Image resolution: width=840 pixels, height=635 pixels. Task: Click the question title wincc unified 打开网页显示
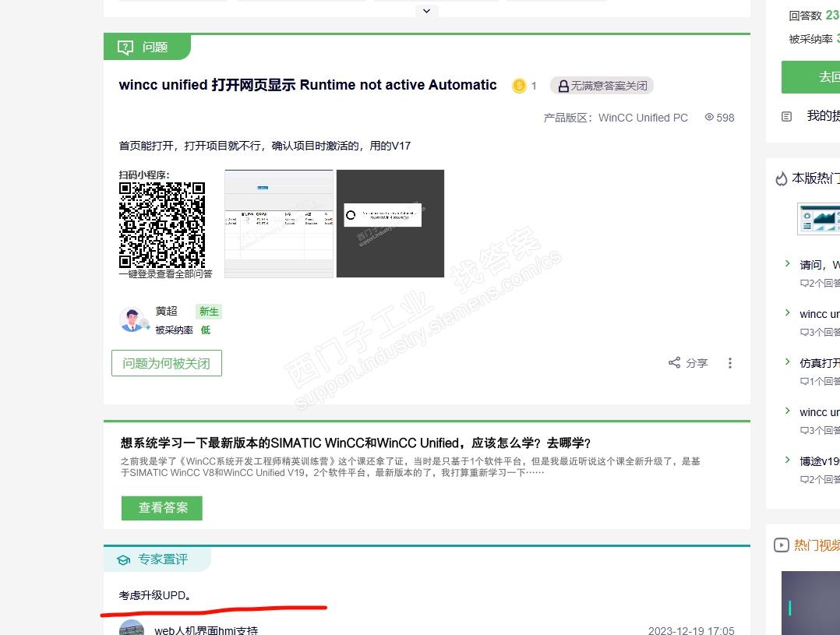[308, 85]
